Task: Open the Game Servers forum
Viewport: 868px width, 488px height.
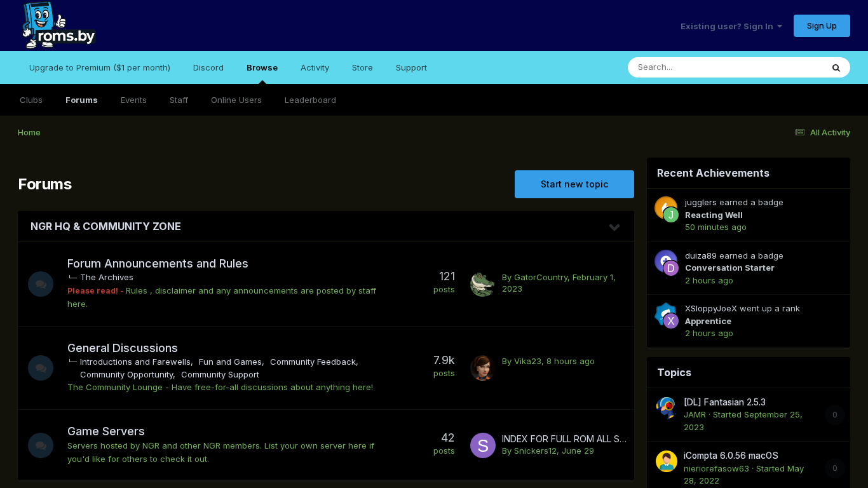Action: [106, 431]
